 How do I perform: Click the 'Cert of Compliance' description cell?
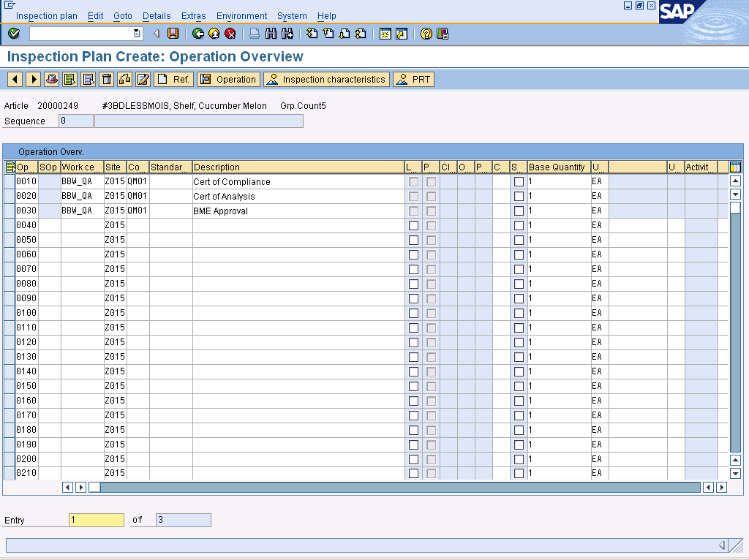(298, 181)
